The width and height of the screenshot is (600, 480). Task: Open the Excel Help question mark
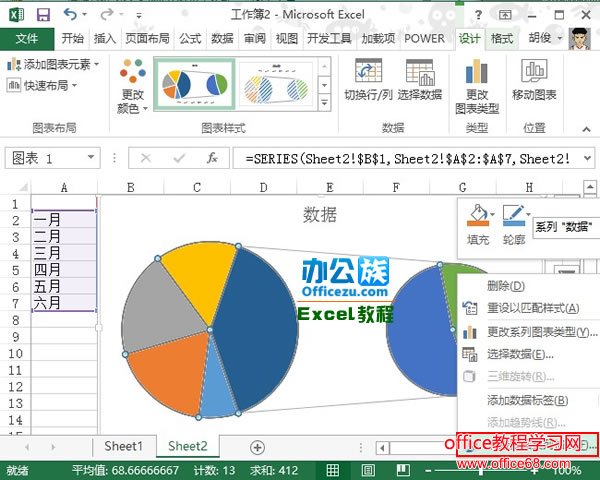pyautogui.click(x=478, y=15)
